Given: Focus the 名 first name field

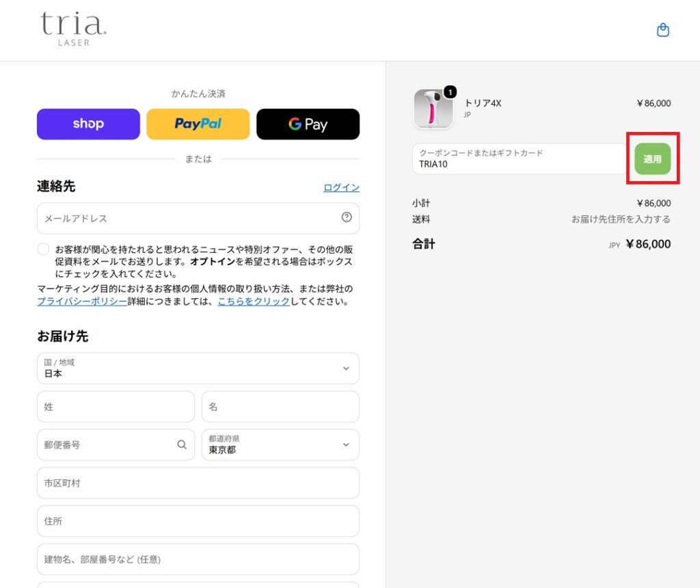Looking at the screenshot, I should click(280, 407).
